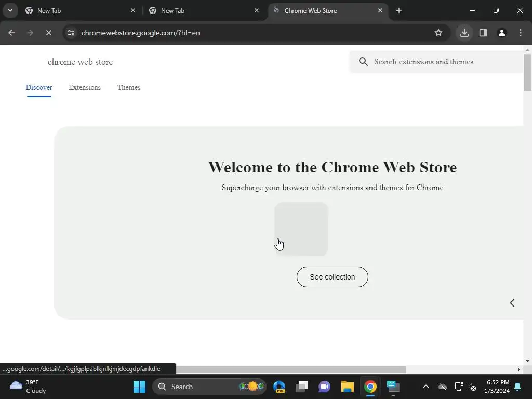Bookmark this page with the star icon
This screenshot has height=399, width=532.
(x=438, y=33)
